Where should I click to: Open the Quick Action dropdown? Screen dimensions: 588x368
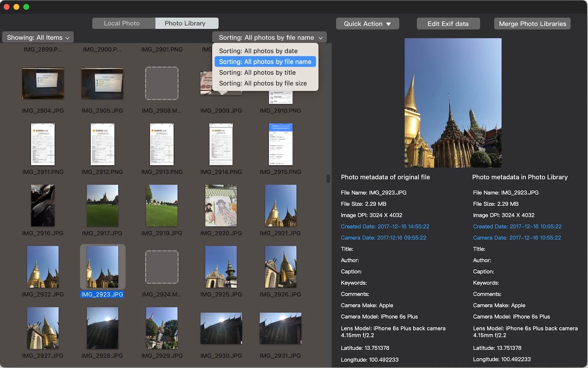click(367, 24)
